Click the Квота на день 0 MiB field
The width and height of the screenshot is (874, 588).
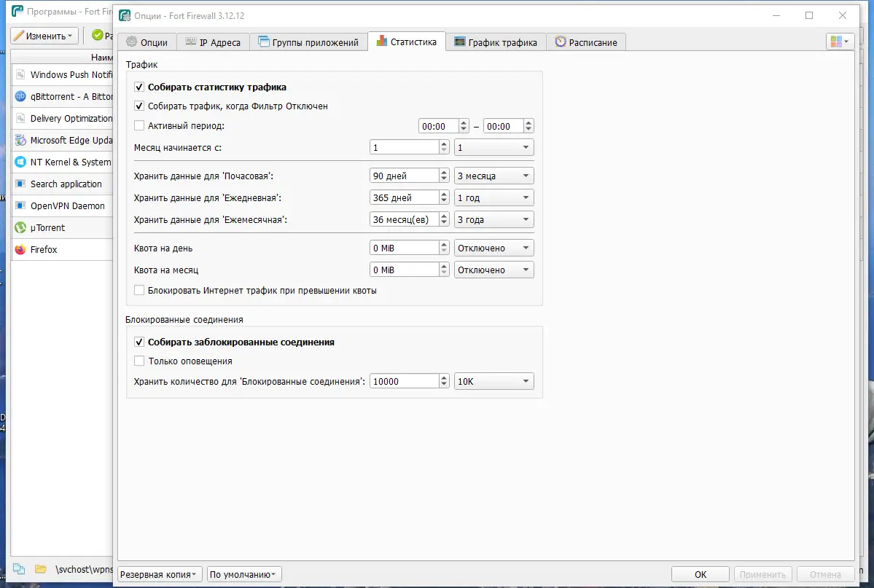pyautogui.click(x=405, y=248)
